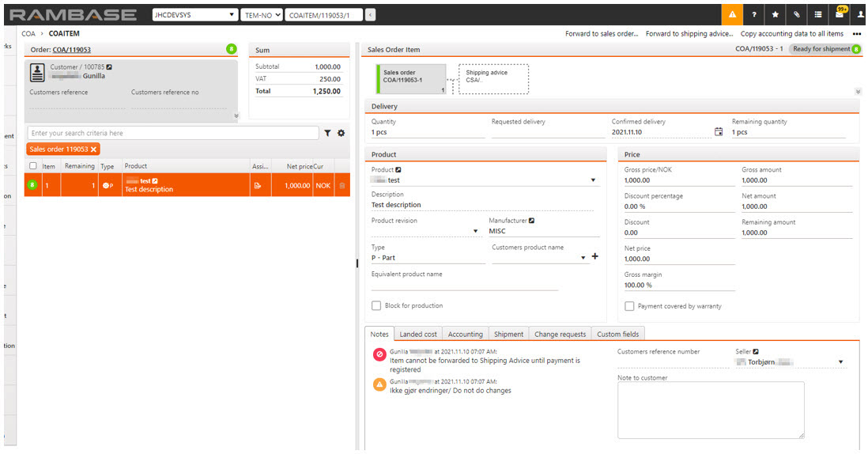Delete item row with trash icon
The width and height of the screenshot is (868, 454).
pos(342,185)
